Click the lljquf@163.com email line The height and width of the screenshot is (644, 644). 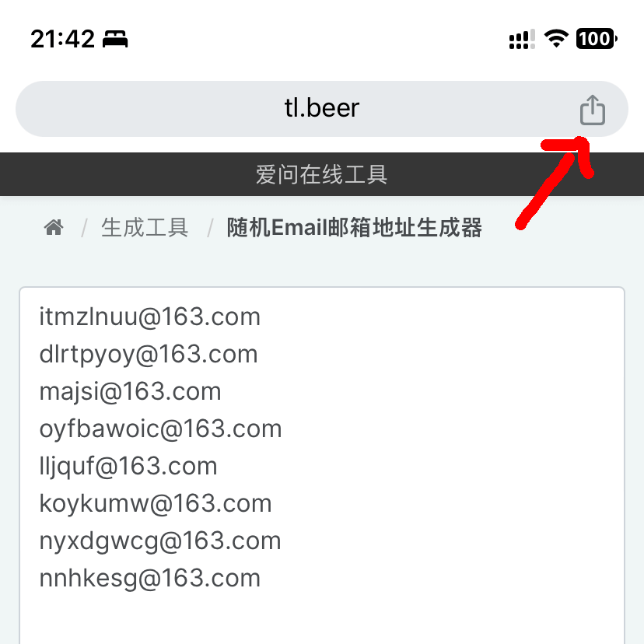[128, 467]
